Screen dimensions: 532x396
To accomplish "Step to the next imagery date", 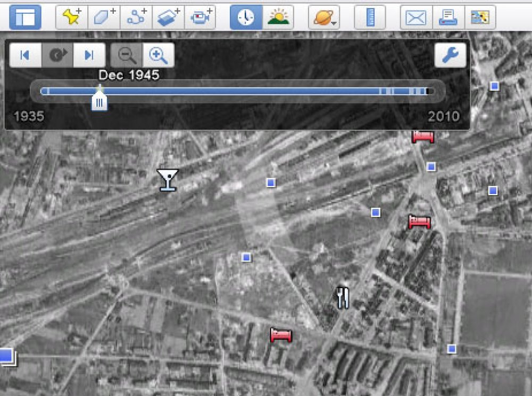I will point(89,55).
